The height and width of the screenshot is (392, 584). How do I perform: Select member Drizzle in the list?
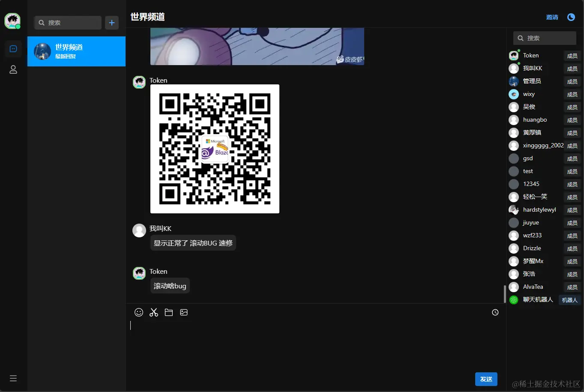pyautogui.click(x=544, y=248)
